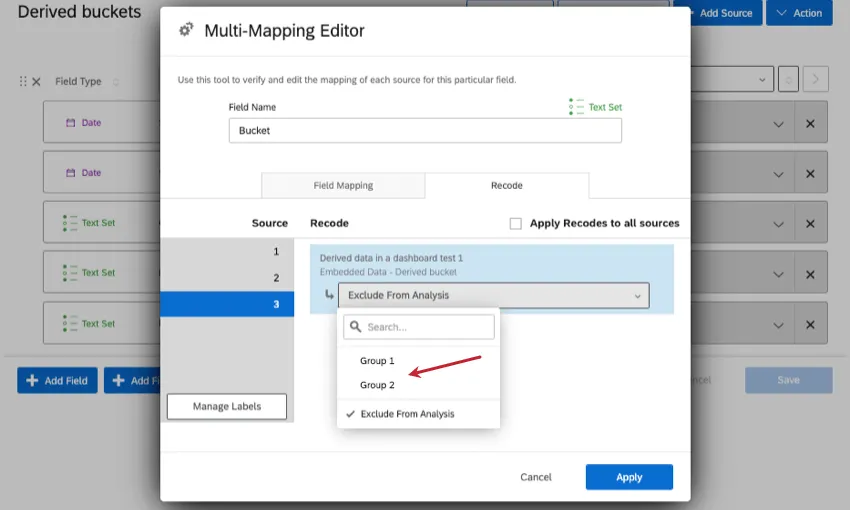Click the Field Name text box
This screenshot has height=510, width=850.
pos(425,130)
